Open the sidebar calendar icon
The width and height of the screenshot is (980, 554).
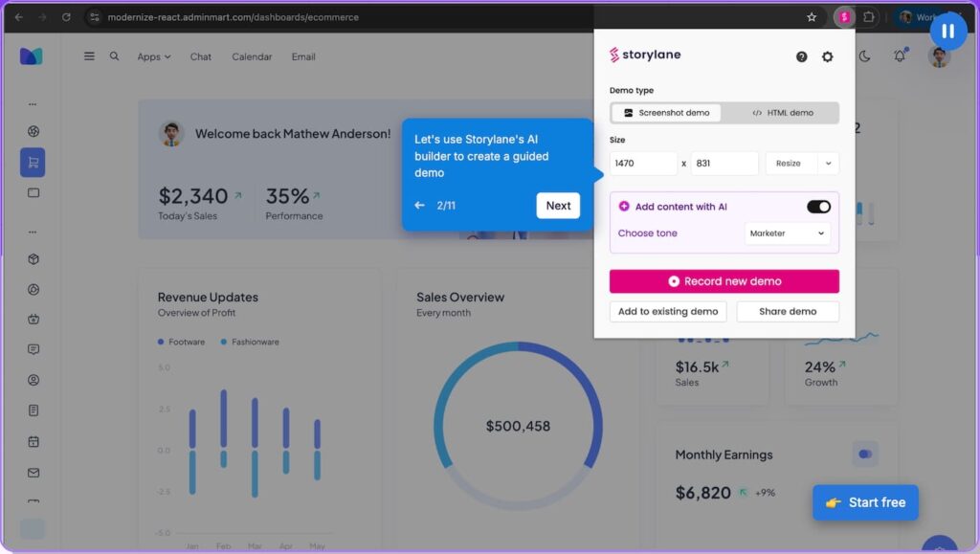pyautogui.click(x=33, y=442)
